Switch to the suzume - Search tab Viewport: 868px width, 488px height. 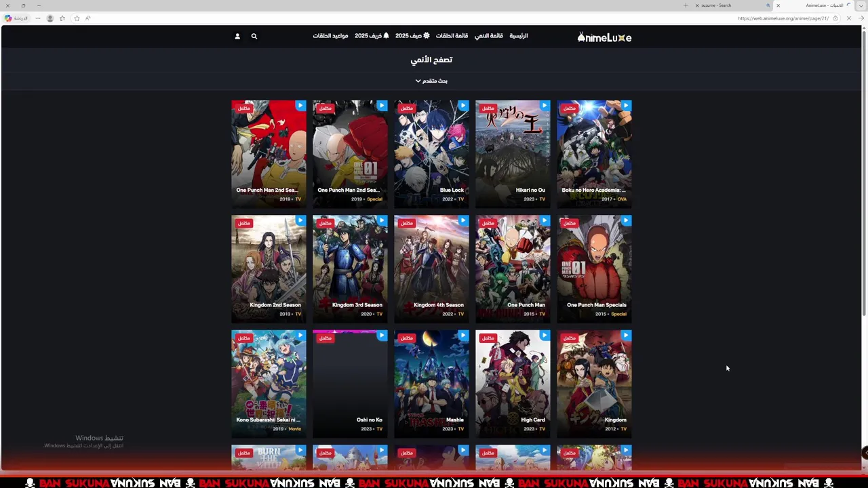pos(732,5)
